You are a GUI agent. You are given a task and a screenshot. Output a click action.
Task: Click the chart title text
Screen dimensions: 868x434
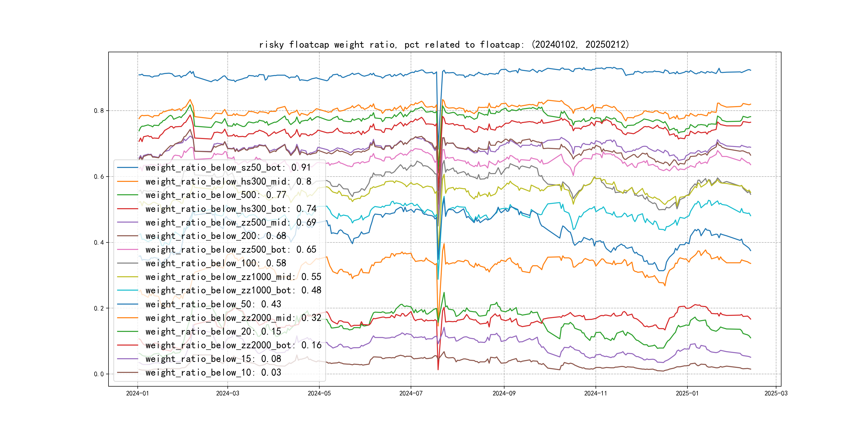(444, 44)
